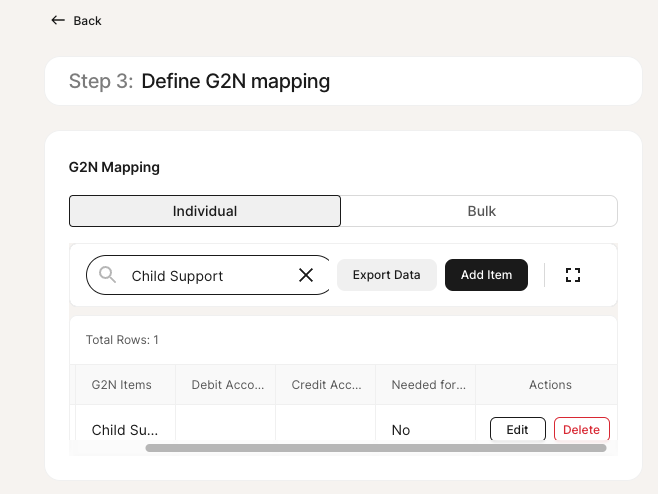
Task: Focus the Child Support search field
Action: [x=209, y=275]
